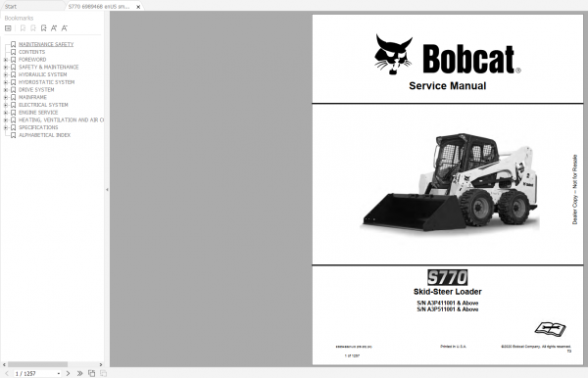Decrease bookmark text size (A-)
The height and width of the screenshot is (378, 588).
pyautogui.click(x=65, y=28)
